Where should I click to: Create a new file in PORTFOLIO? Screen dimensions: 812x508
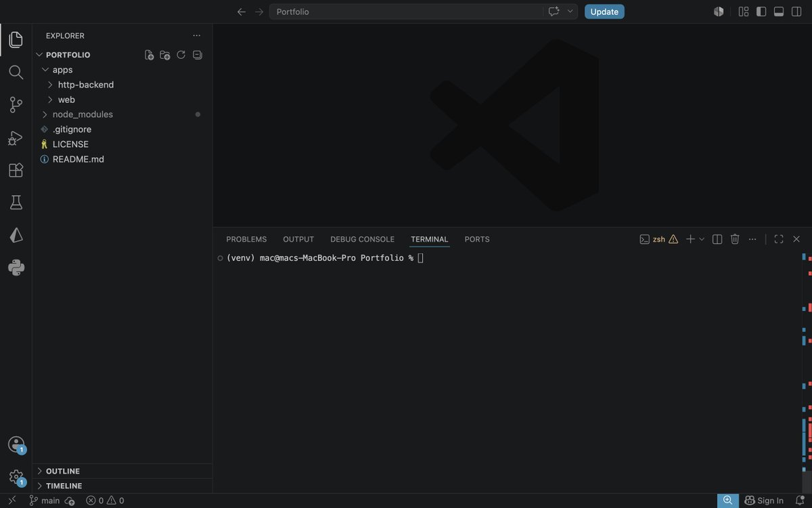point(149,55)
